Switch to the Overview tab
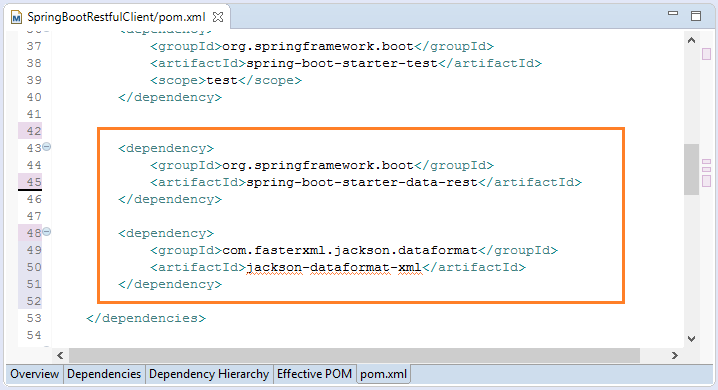The height and width of the screenshot is (390, 718). (x=35, y=374)
